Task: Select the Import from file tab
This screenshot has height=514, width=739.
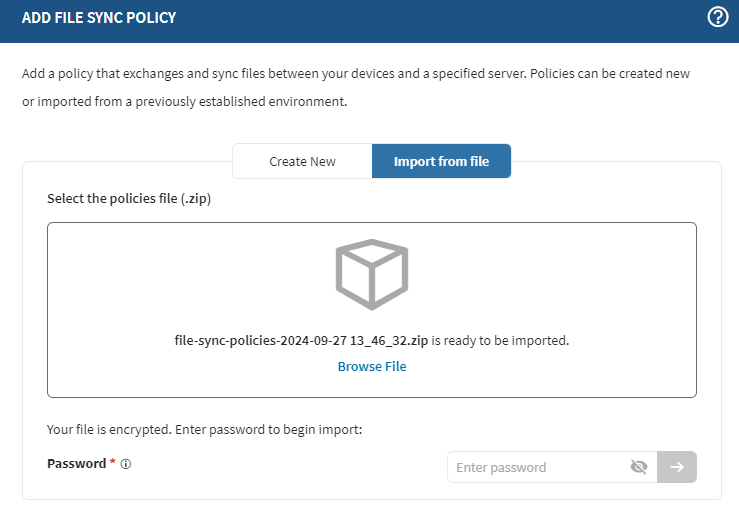Action: [441, 161]
